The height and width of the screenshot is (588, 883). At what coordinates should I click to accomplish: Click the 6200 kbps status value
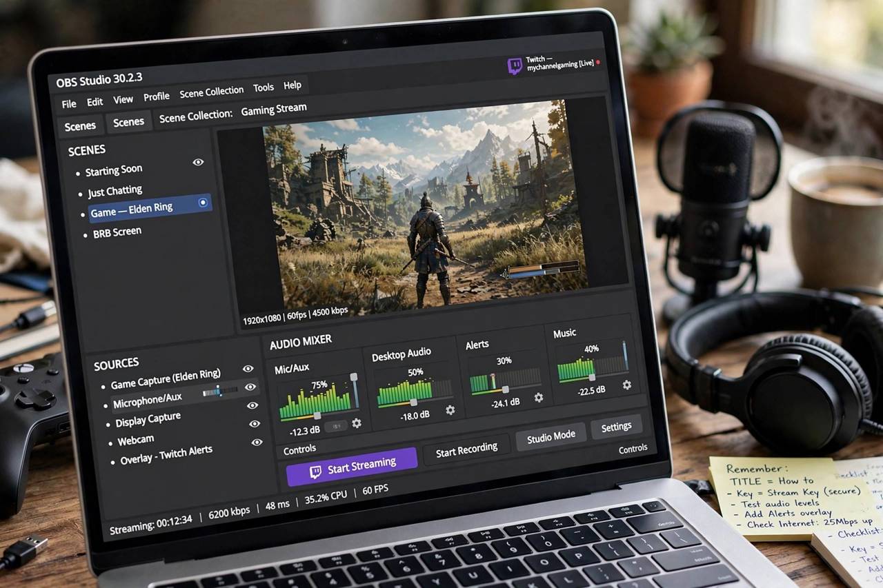tap(229, 511)
